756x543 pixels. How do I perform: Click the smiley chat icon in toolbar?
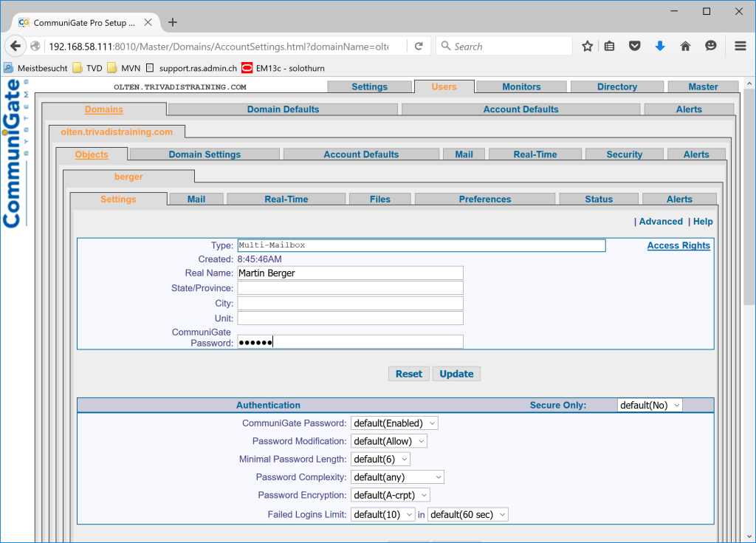[x=711, y=47]
